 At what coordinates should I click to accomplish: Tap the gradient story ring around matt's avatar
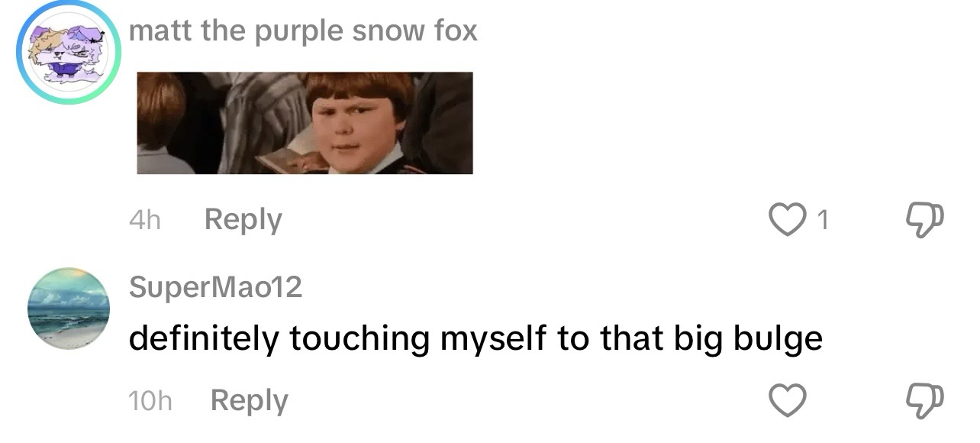tap(69, 53)
